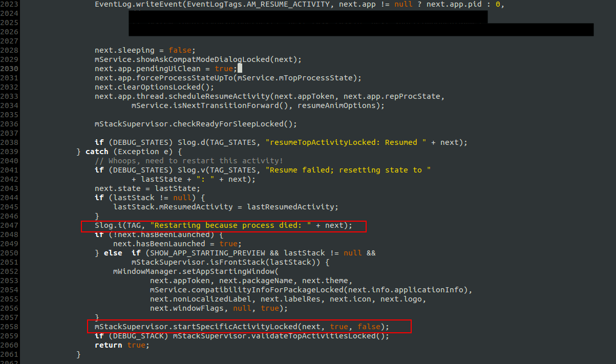The width and height of the screenshot is (616, 364).
Task: Click line number 2047 in the gutter
Action: pyautogui.click(x=9, y=225)
